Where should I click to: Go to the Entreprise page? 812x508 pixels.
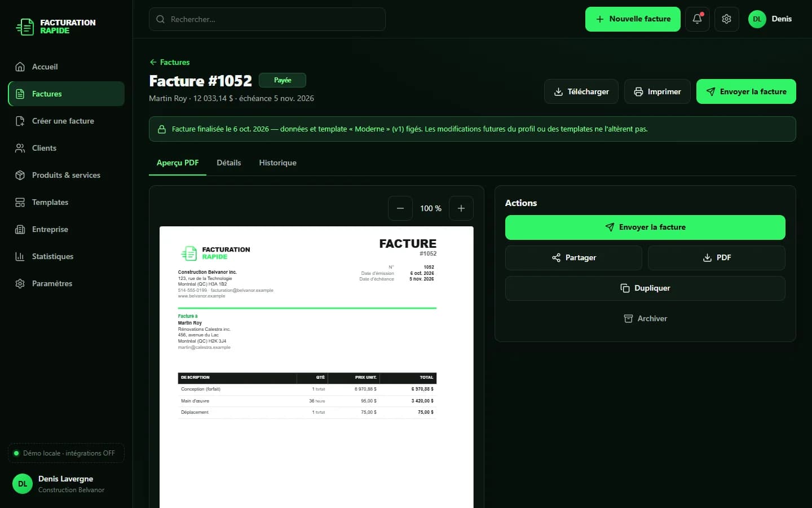point(66,229)
